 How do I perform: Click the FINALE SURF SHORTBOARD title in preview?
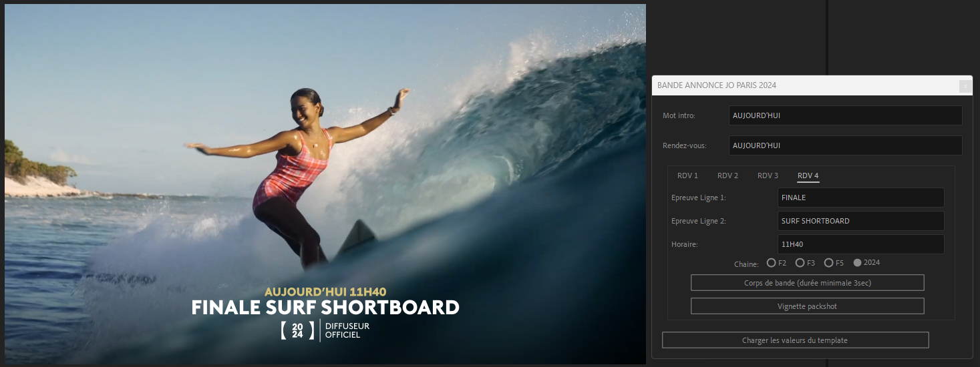click(325, 308)
